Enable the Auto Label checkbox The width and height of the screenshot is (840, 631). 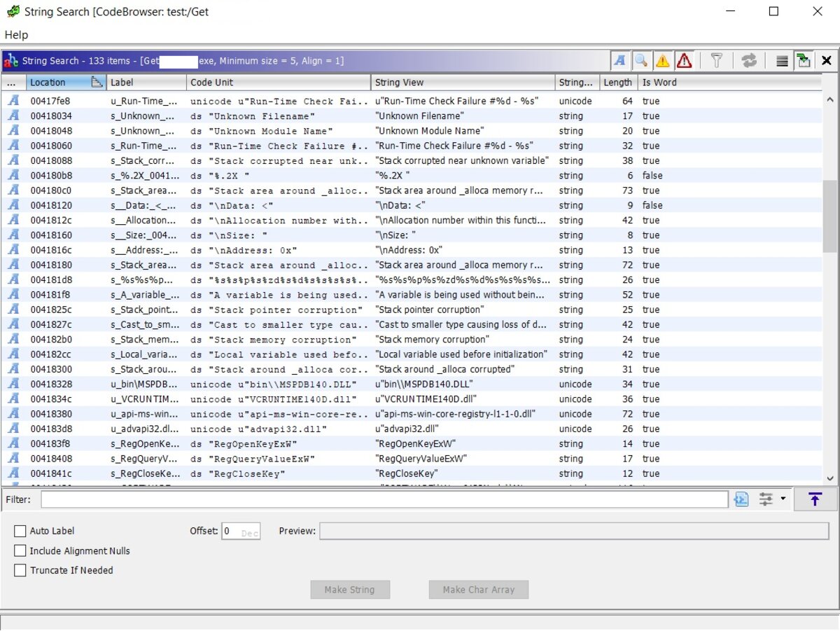coord(20,531)
